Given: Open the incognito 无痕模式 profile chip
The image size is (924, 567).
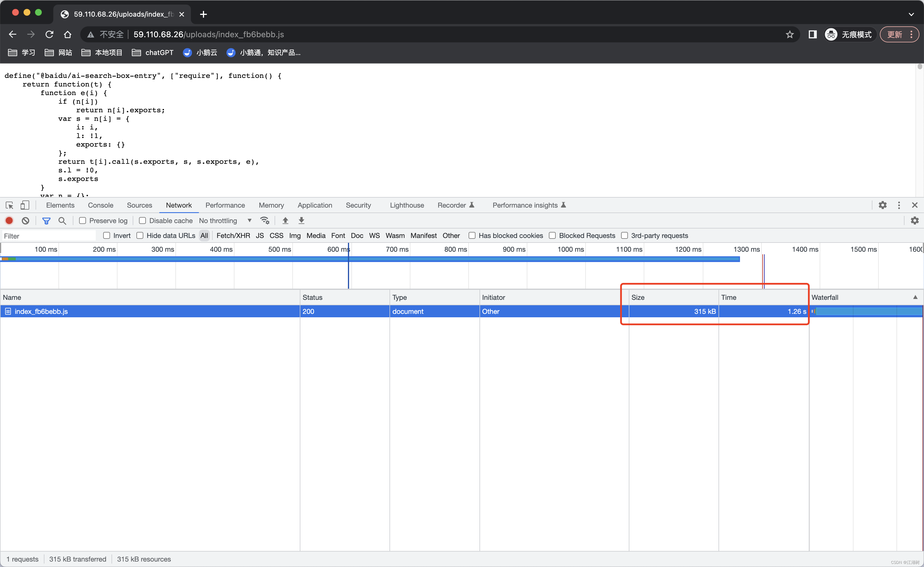Looking at the screenshot, I should click(x=849, y=34).
